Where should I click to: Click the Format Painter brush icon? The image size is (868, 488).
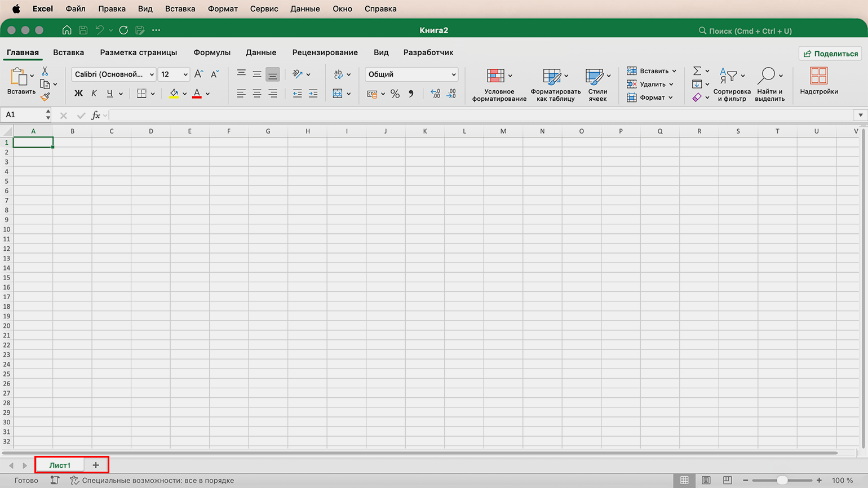click(45, 97)
